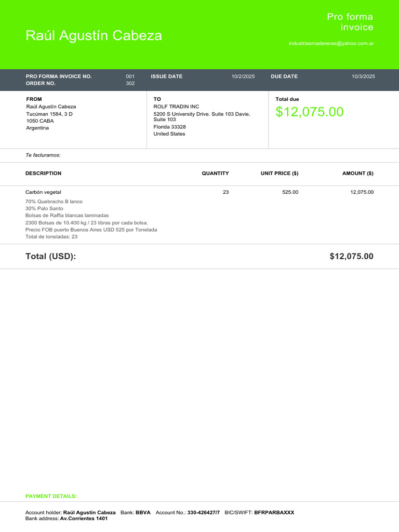Click the green $12,075.00 total due amount

pos(309,112)
